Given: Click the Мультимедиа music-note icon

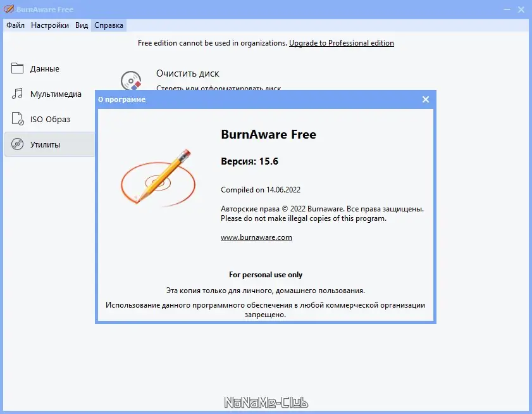Looking at the screenshot, I should pos(19,94).
